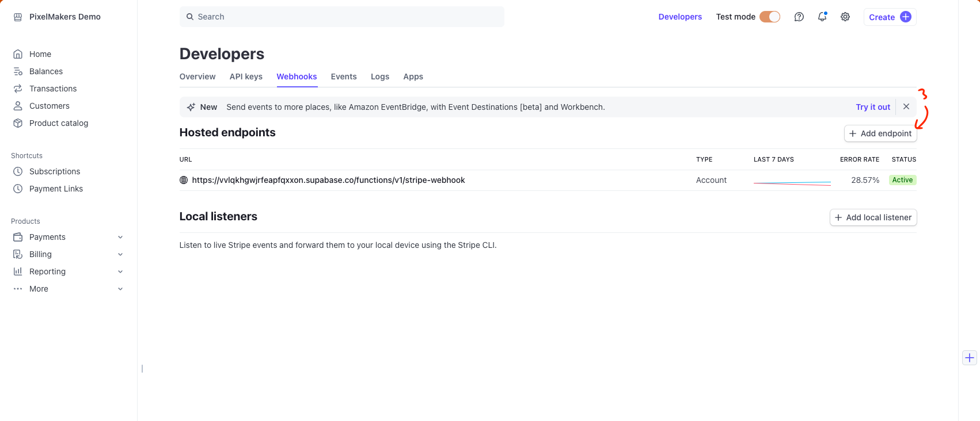The height and width of the screenshot is (421, 980).
Task: Click the TYPE column header
Action: point(704,159)
